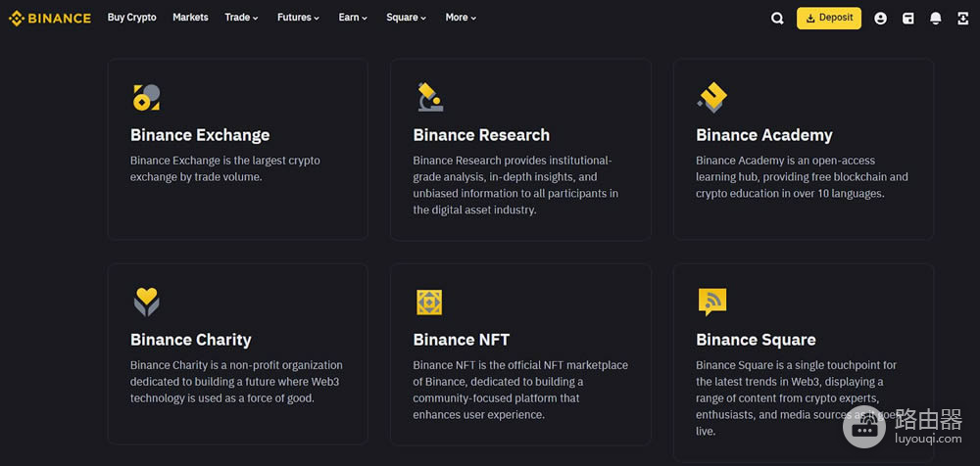
Task: Expand the Square dropdown menu
Action: (407, 18)
